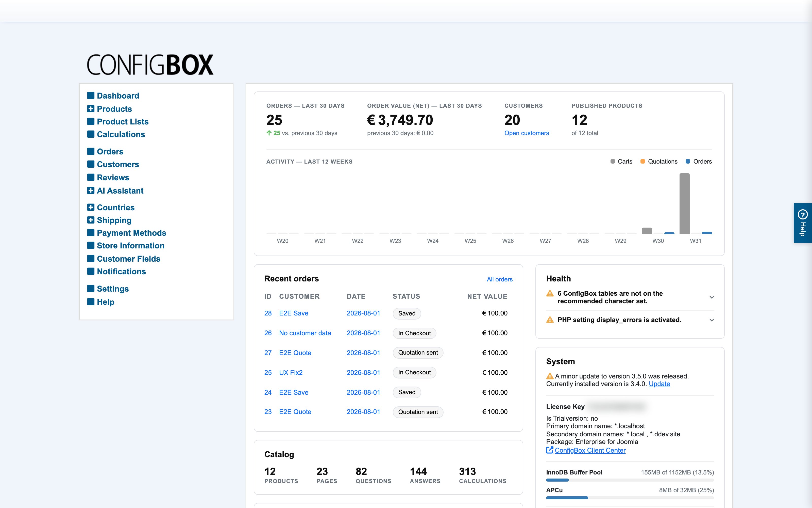This screenshot has width=812, height=508.
Task: Click the Settings square icon
Action: click(x=91, y=289)
